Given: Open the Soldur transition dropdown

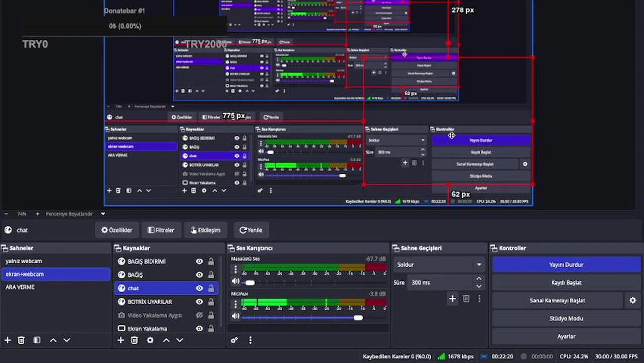Looking at the screenshot, I should coord(439,265).
